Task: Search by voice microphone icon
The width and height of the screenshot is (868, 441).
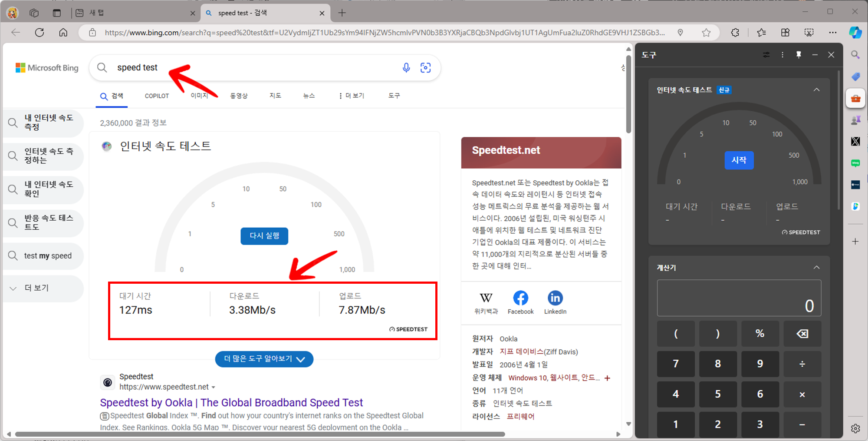Action: click(x=406, y=68)
